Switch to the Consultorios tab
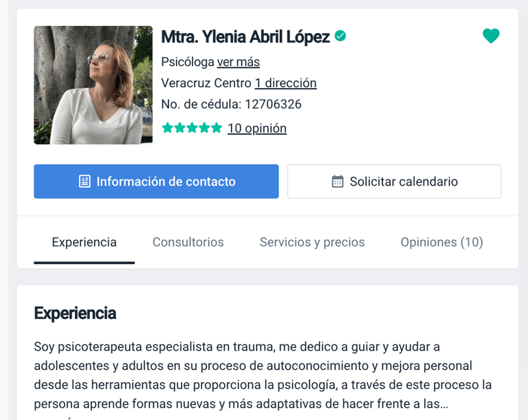528x420 pixels. click(188, 242)
